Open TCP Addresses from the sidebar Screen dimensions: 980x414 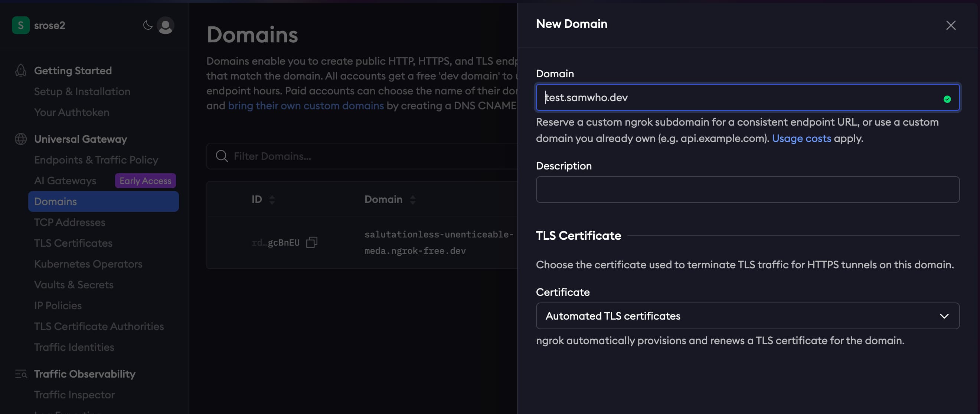point(69,222)
